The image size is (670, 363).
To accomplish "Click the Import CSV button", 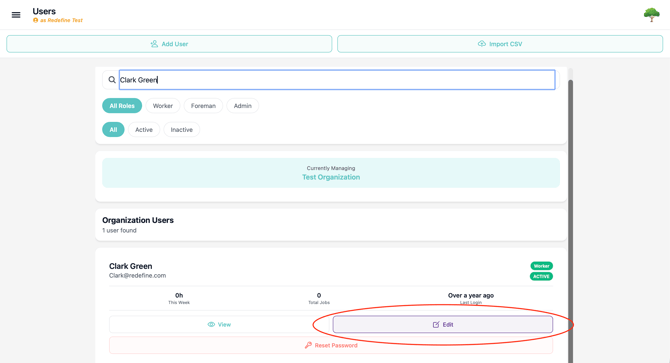I will pos(500,44).
